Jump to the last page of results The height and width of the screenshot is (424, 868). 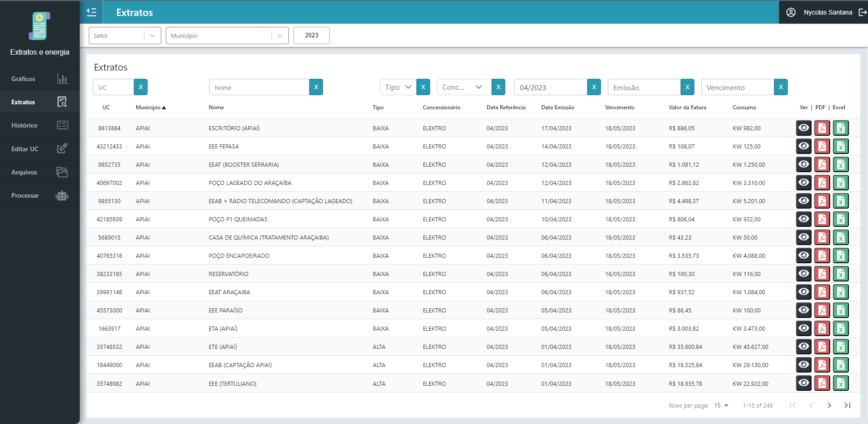pos(847,405)
